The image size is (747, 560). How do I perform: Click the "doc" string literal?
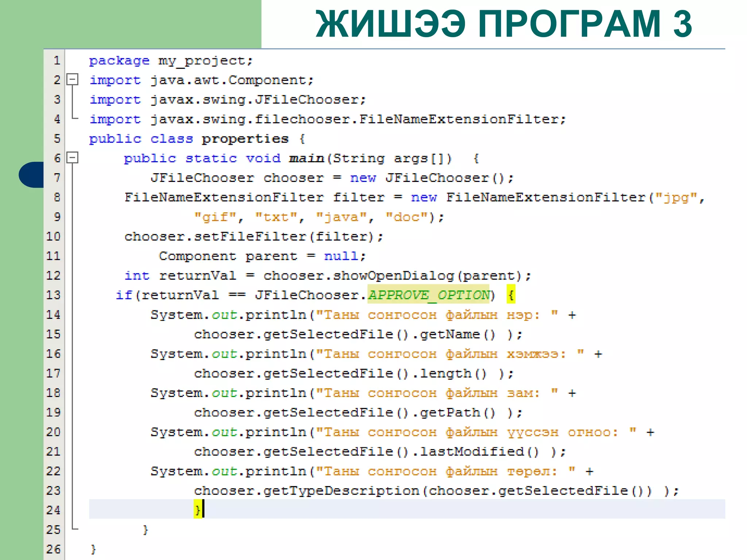(406, 217)
